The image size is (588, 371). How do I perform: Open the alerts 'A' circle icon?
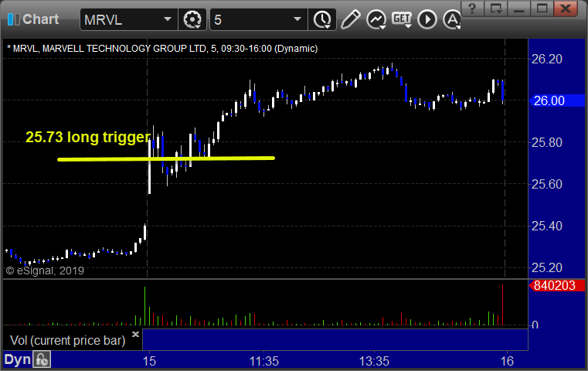pyautogui.click(x=452, y=19)
